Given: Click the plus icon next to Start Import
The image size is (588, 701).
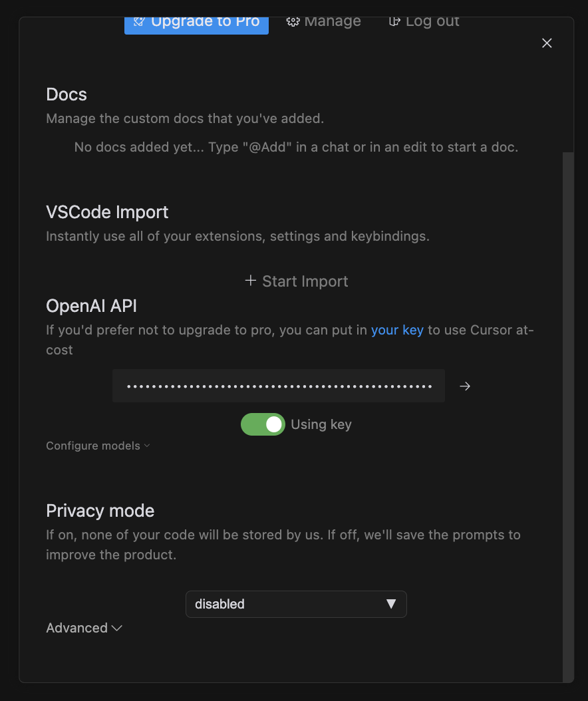Looking at the screenshot, I should click(250, 281).
